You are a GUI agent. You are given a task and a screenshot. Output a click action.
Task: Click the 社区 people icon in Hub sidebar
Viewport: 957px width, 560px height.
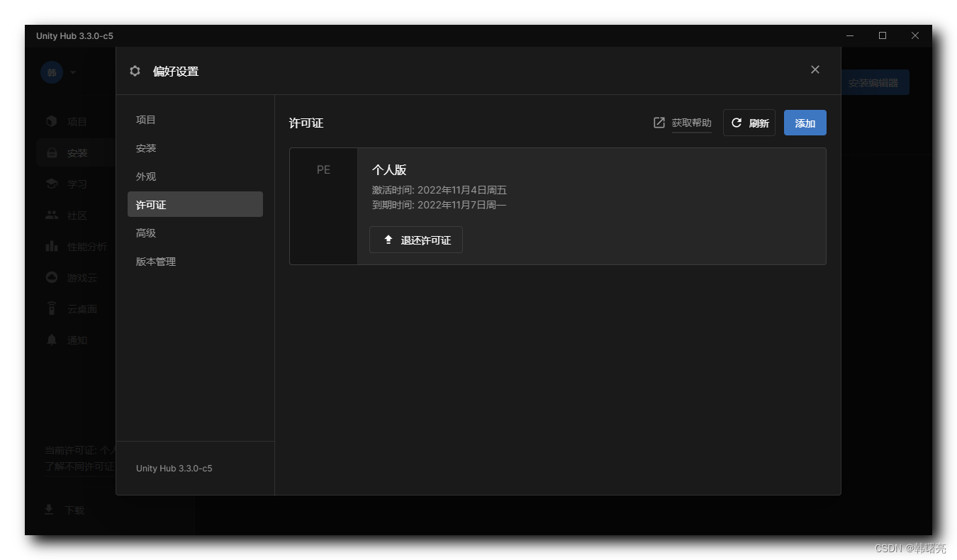(x=52, y=215)
